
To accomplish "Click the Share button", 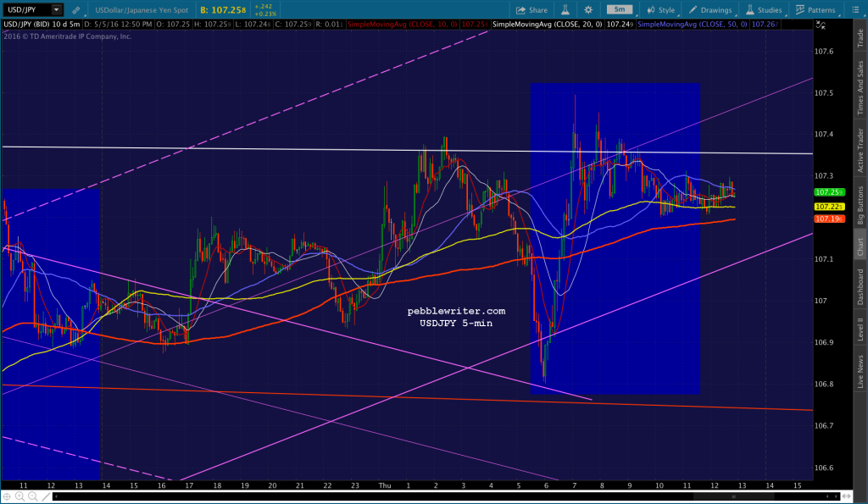I will [x=531, y=10].
